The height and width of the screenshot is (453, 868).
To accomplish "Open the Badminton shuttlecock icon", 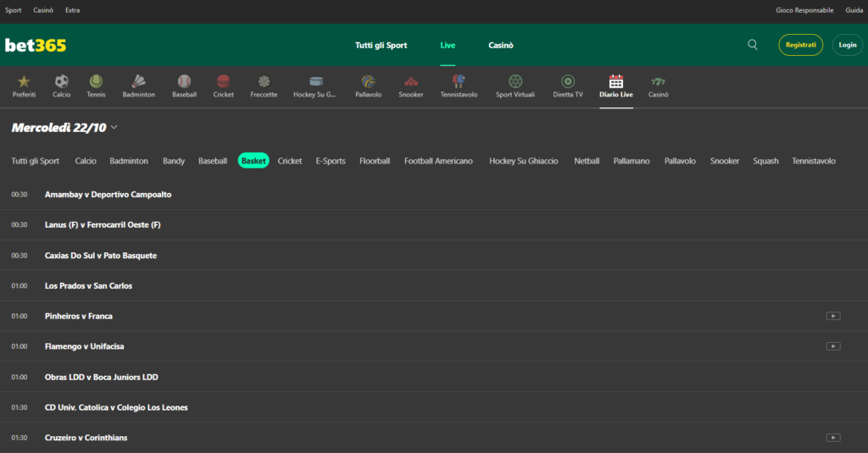I will [x=138, y=81].
